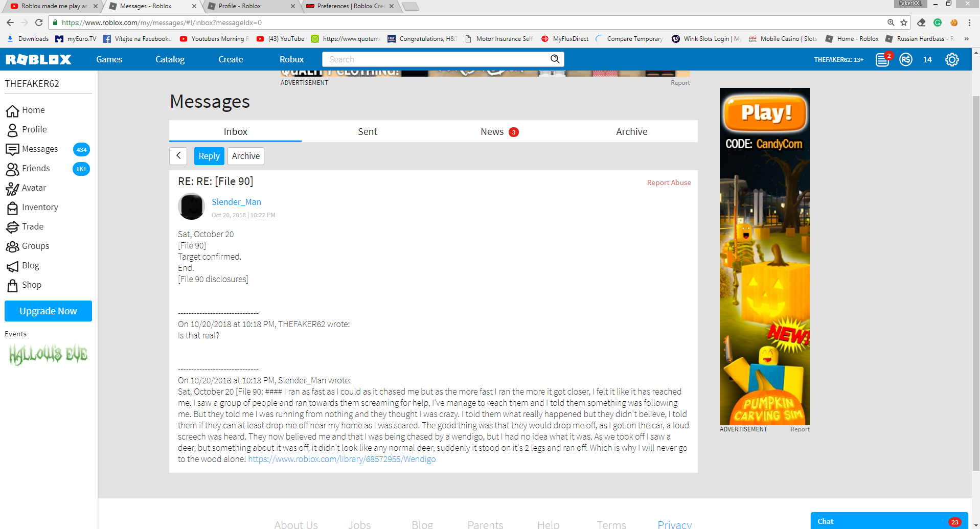This screenshot has width=980, height=529.
Task: Click the Privacy footer link
Action: [675, 525]
